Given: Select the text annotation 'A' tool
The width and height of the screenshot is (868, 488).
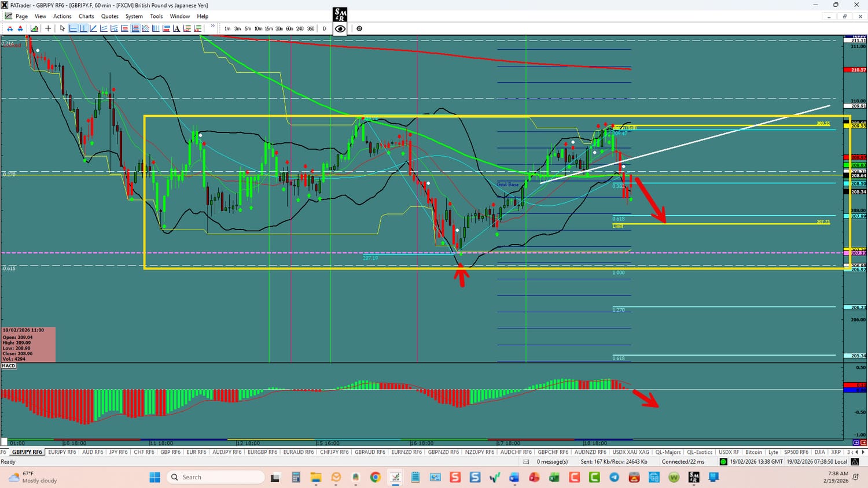Looking at the screenshot, I should (176, 28).
